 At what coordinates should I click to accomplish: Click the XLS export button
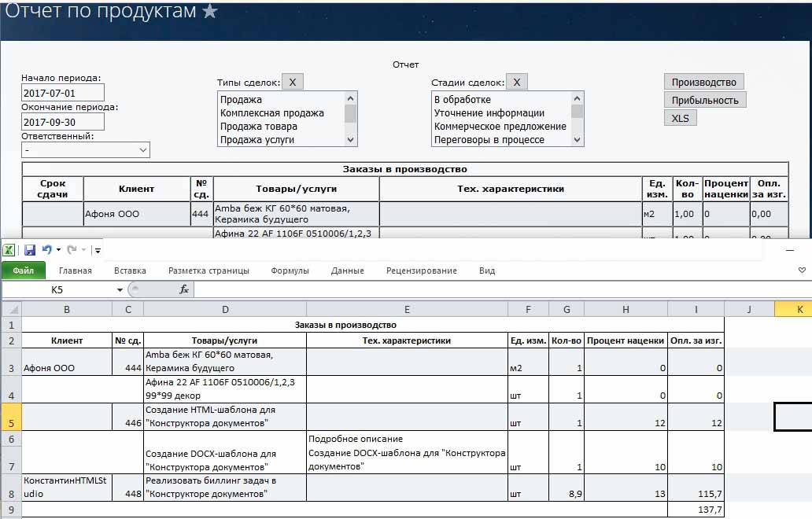click(680, 118)
